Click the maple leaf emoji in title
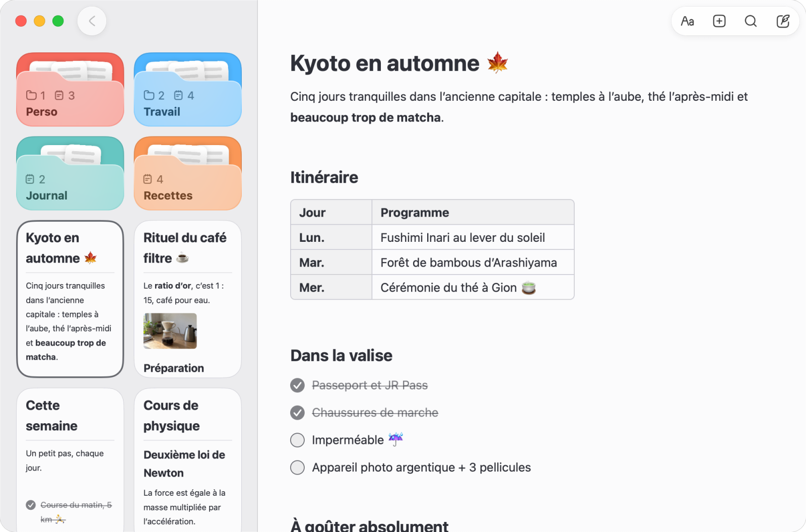 [497, 63]
